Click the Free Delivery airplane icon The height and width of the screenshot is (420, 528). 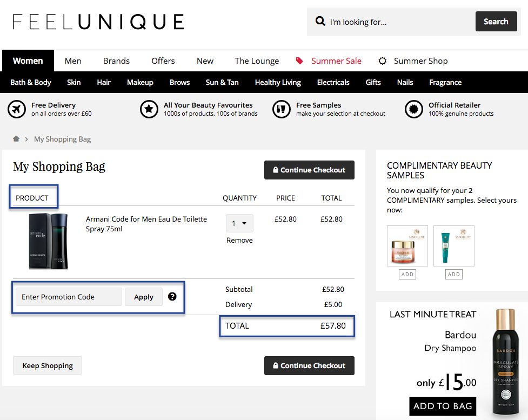click(x=17, y=109)
